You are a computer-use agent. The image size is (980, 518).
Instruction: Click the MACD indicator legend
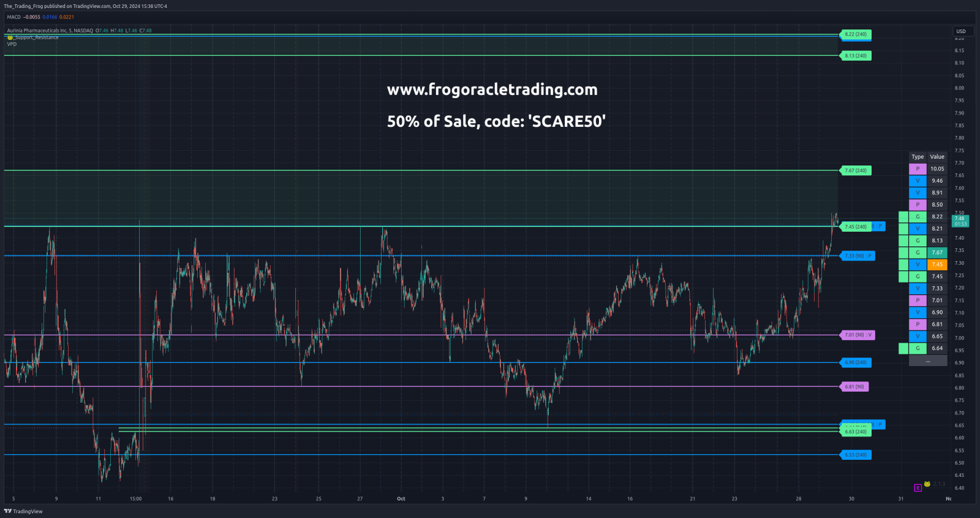click(40, 17)
